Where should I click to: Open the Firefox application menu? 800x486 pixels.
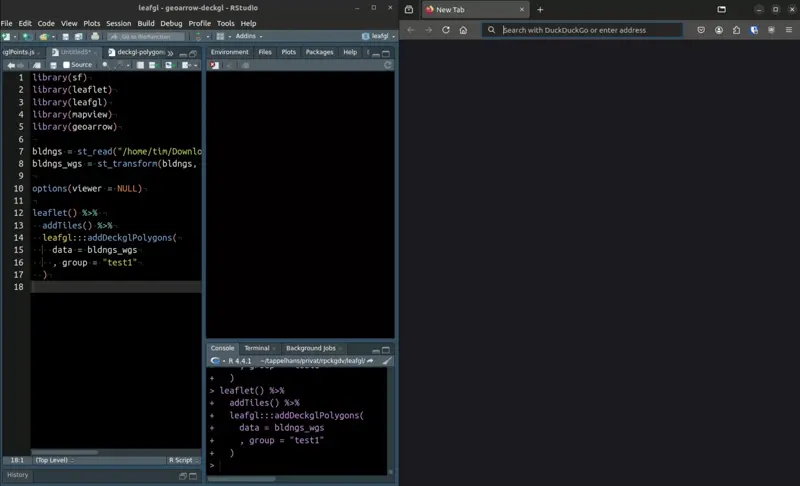coord(788,30)
